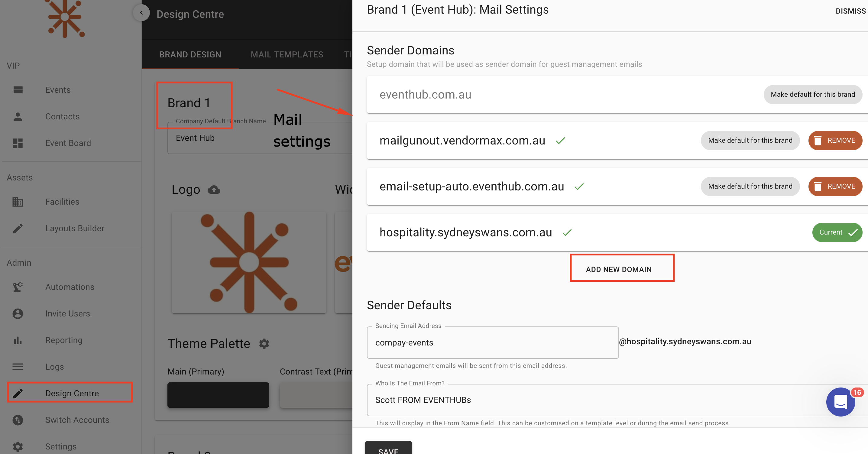Make mailgunout.vendormax.com.au the default domain
The width and height of the screenshot is (868, 454).
coord(750,140)
